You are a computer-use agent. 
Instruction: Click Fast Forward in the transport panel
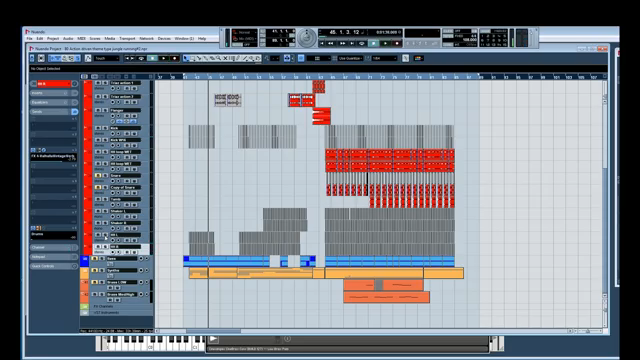tap(342, 43)
